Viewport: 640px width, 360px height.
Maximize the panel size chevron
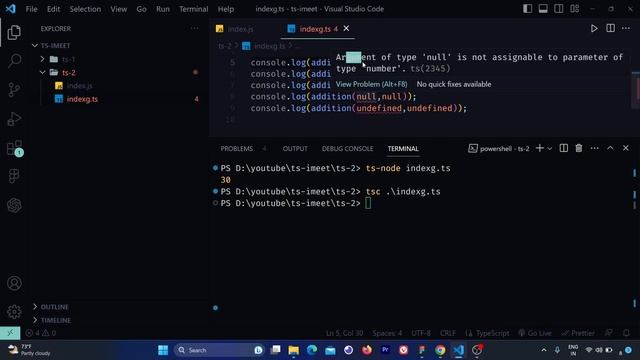[x=610, y=148]
